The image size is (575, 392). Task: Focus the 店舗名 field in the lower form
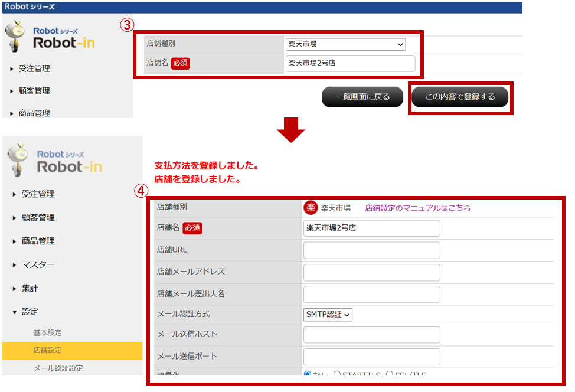click(371, 228)
